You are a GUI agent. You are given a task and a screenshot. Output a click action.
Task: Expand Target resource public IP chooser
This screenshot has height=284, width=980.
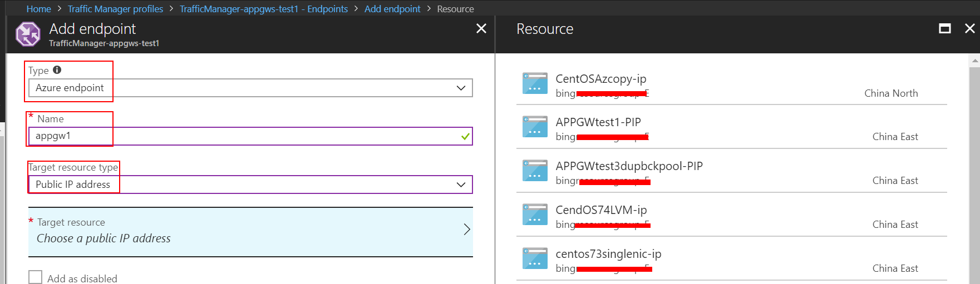click(250, 231)
